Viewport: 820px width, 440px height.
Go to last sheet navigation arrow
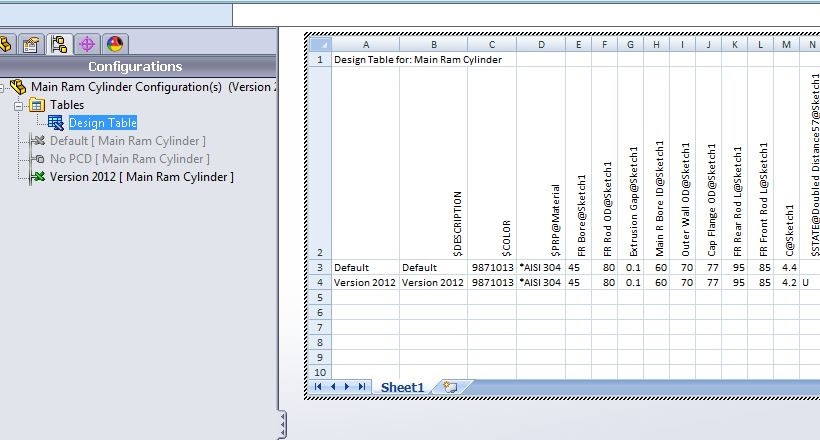click(x=361, y=387)
